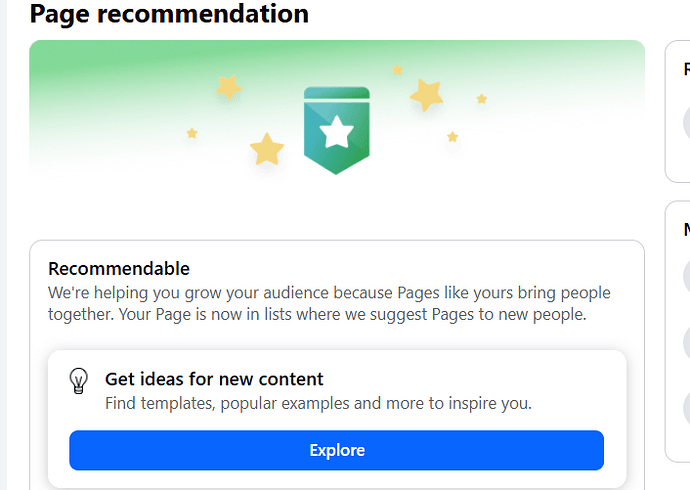Click the small star right of the badge bottom
The width and height of the screenshot is (690, 490).
point(452,137)
